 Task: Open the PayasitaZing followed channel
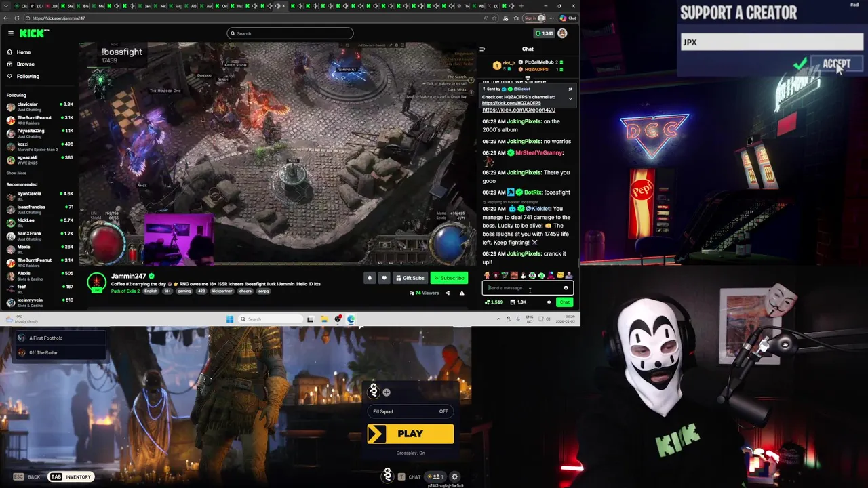[x=39, y=133]
